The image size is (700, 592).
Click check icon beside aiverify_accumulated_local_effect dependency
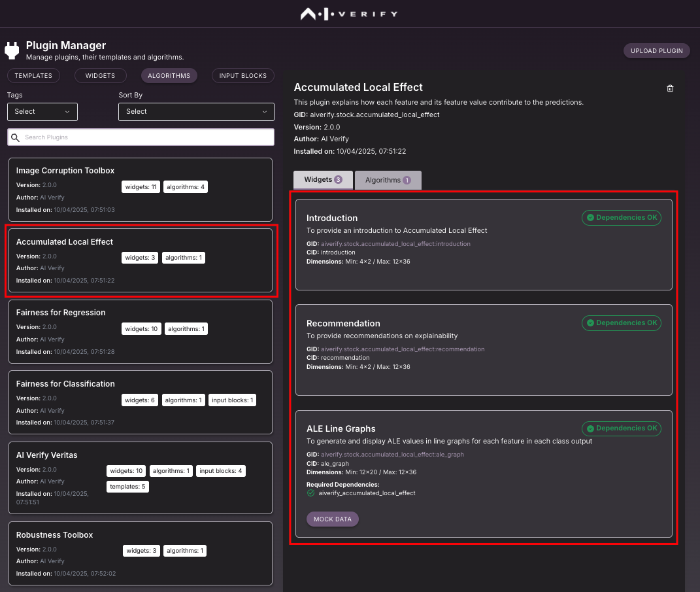coord(310,493)
